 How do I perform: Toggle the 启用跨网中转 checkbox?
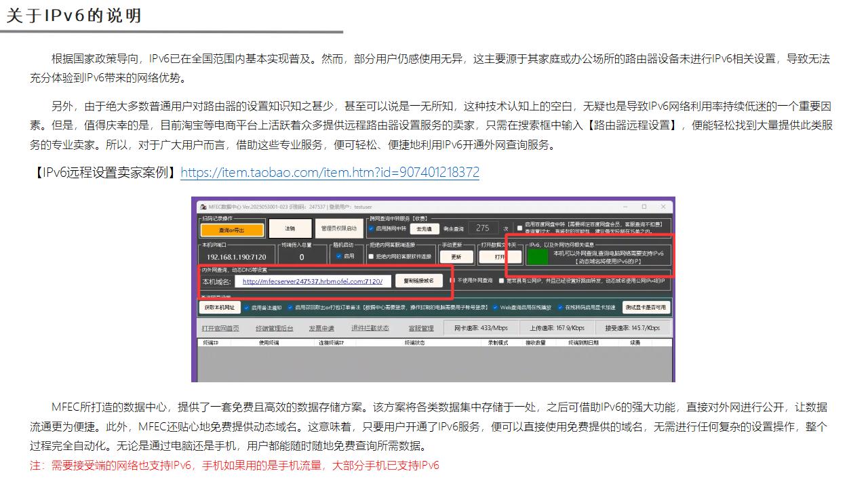coord(372,228)
